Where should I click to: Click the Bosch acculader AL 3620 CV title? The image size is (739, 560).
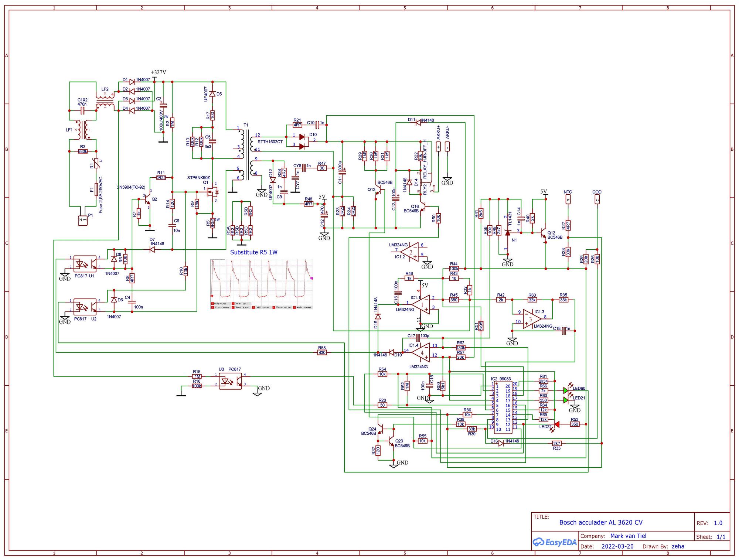click(600, 522)
